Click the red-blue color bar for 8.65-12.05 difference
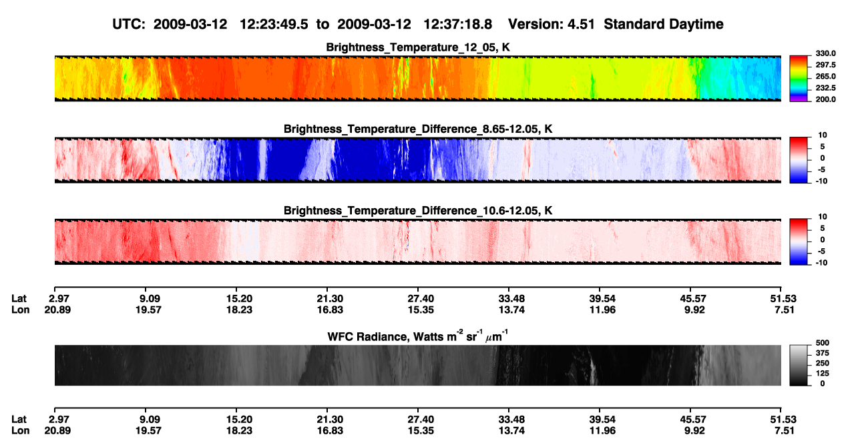This screenshot has height=445, width=868. pos(799,160)
